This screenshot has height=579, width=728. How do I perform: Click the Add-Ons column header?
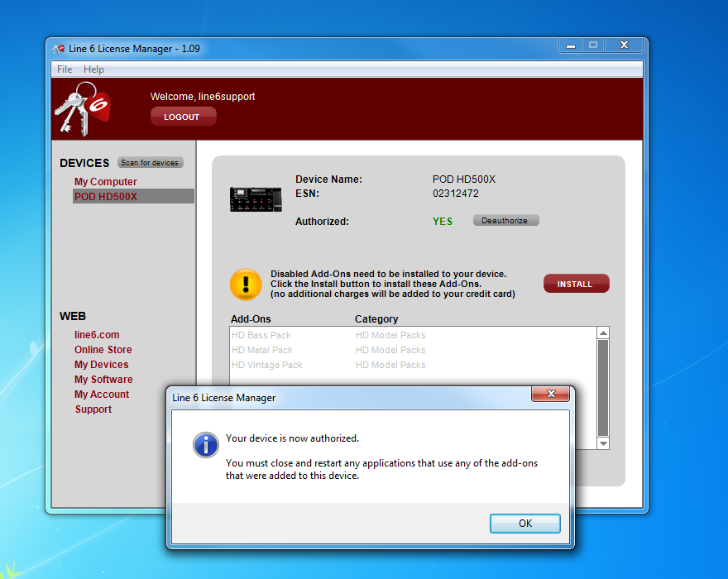click(x=251, y=319)
